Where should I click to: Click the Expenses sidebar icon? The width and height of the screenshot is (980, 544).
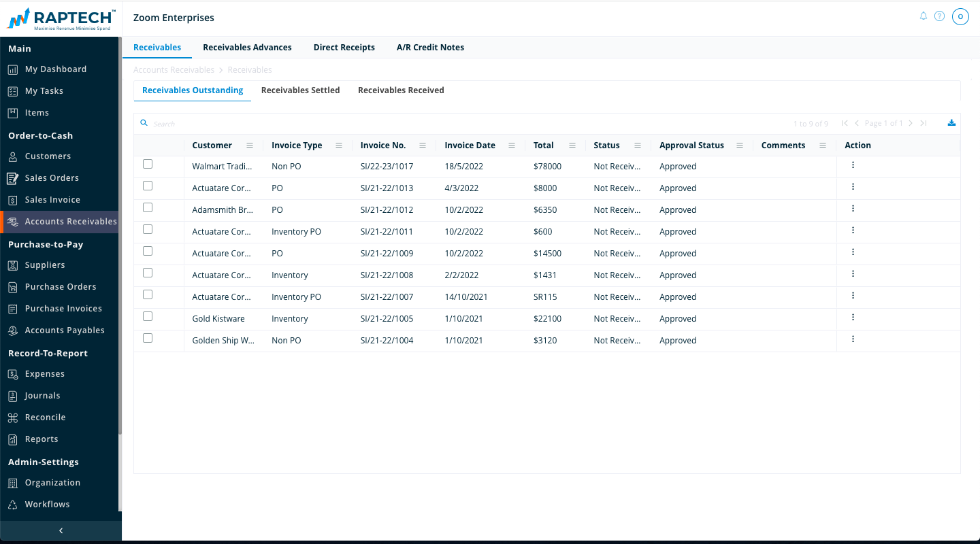pos(12,374)
